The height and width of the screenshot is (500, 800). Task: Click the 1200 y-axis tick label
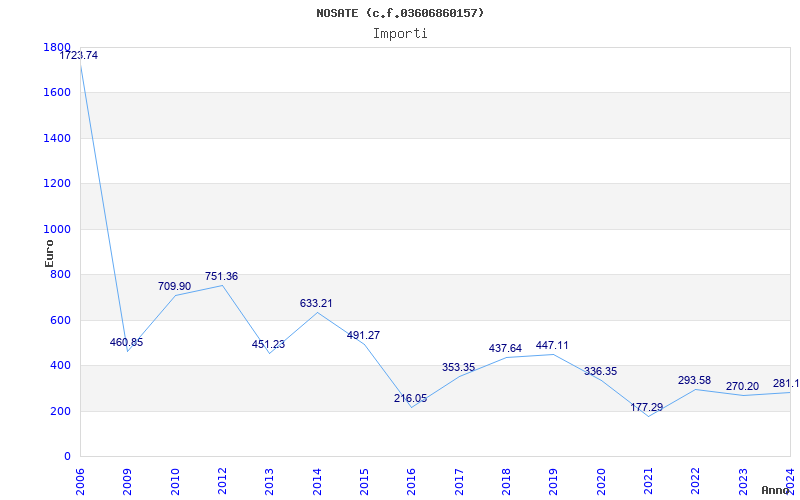[57, 184]
